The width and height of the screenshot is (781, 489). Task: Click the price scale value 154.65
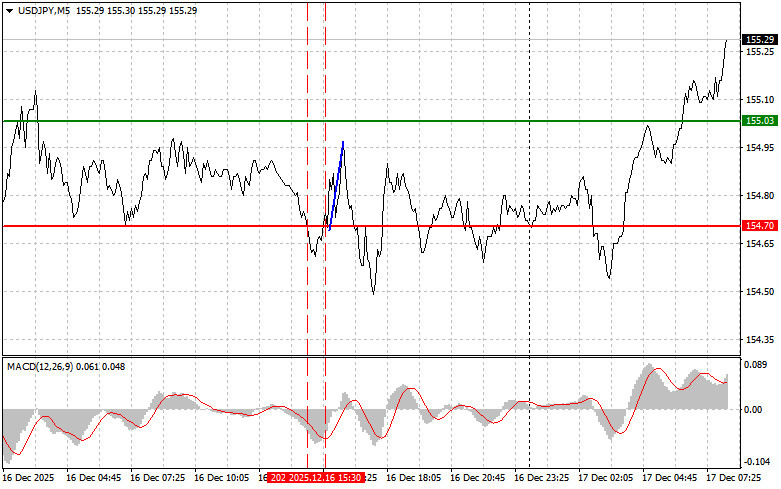click(760, 244)
